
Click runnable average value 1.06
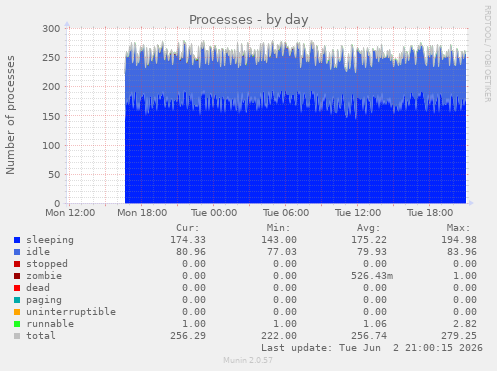tap(375, 324)
